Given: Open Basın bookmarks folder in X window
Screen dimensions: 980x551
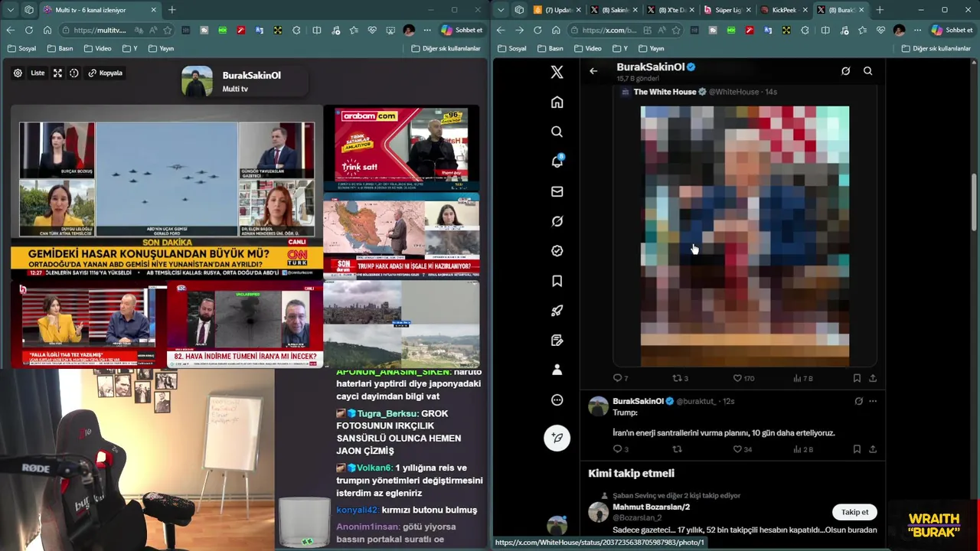Looking at the screenshot, I should click(550, 48).
